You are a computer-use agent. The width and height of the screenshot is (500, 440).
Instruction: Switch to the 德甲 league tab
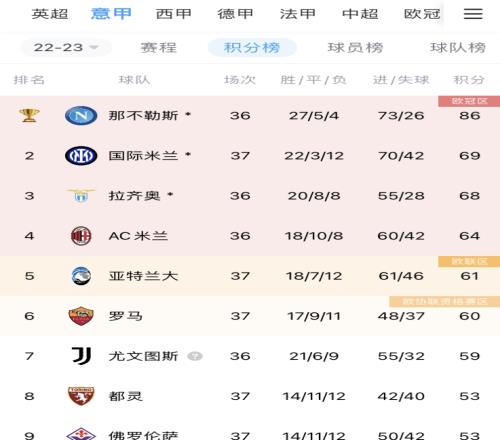pos(235,14)
